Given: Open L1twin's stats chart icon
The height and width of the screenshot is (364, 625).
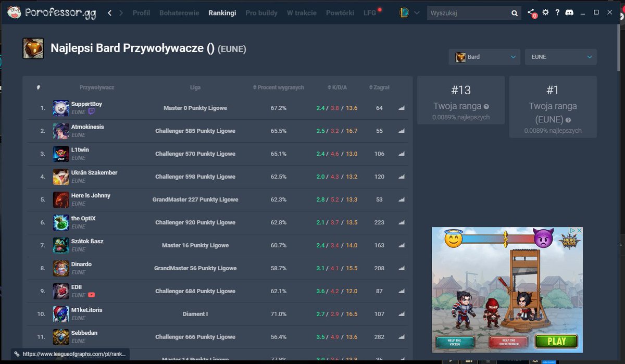Looking at the screenshot, I should click(402, 154).
